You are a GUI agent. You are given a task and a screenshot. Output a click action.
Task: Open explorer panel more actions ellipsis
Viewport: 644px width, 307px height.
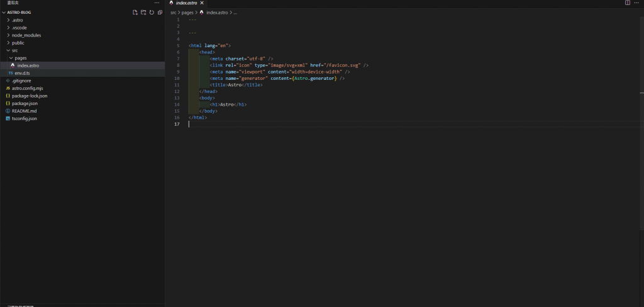[157, 3]
